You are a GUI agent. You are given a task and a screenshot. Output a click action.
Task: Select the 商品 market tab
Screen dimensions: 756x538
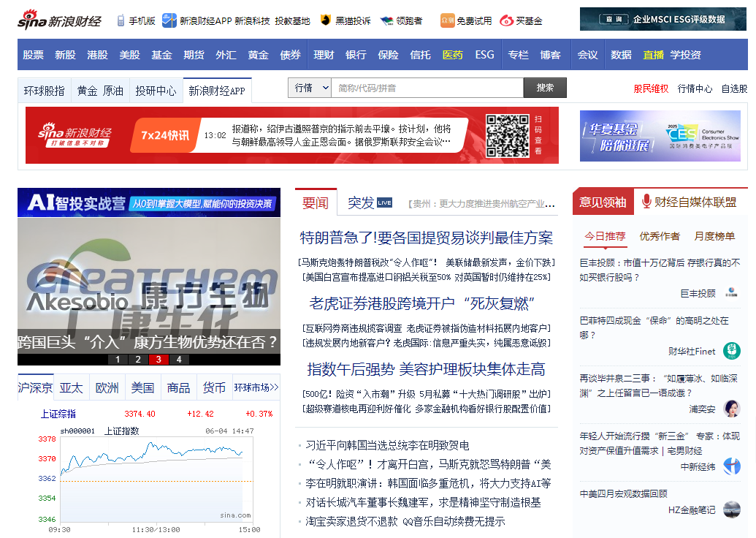pos(178,387)
